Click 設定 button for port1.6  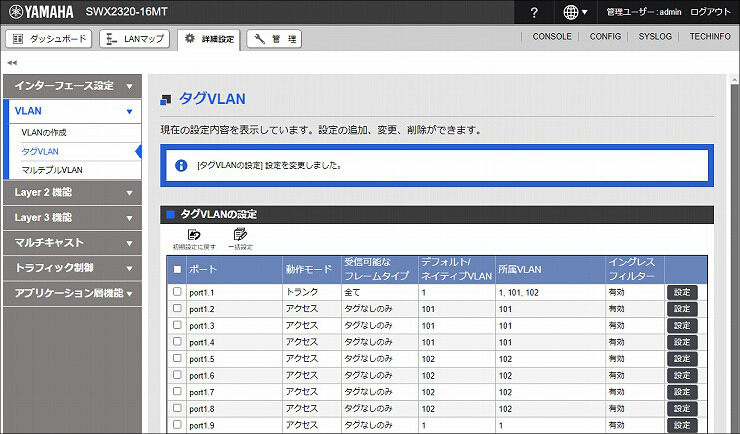(682, 376)
